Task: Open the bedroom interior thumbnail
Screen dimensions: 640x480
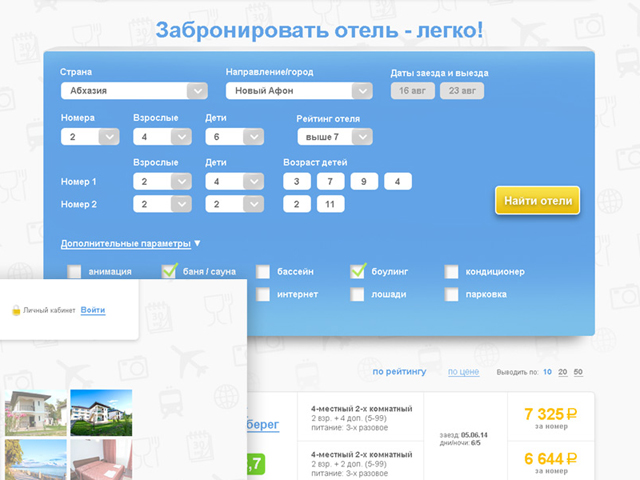Action: 101,460
